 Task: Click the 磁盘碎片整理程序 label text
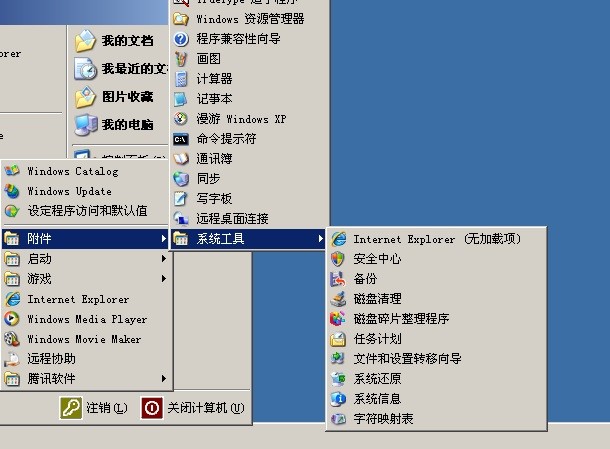(401, 319)
